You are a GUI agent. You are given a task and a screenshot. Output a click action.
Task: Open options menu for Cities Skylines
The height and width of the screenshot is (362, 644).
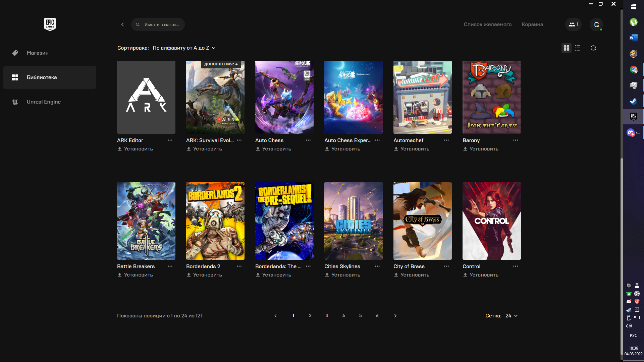377,266
